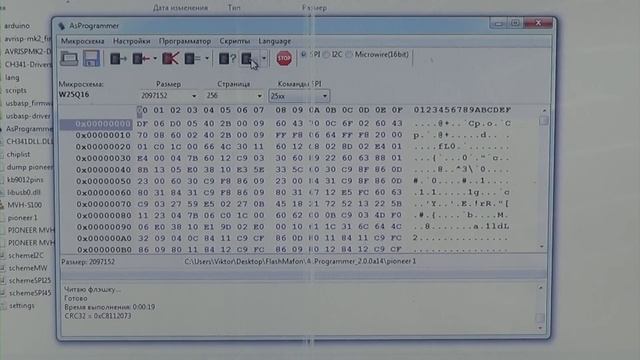Screen dimensions: 640x360
Task: Select schemeMW file in Explorer window
Action: 28,269
